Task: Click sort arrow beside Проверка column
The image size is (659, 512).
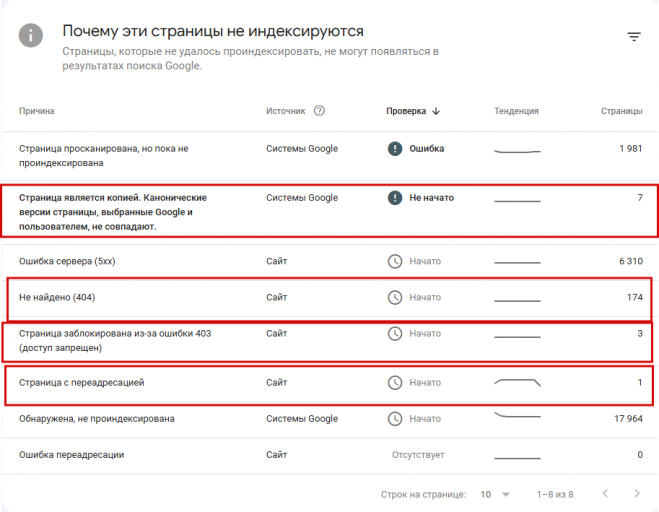Action: (x=437, y=112)
